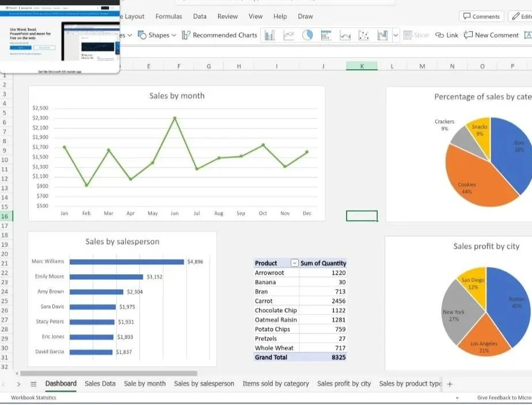Open the Sales by salesperson sheet

point(204,384)
